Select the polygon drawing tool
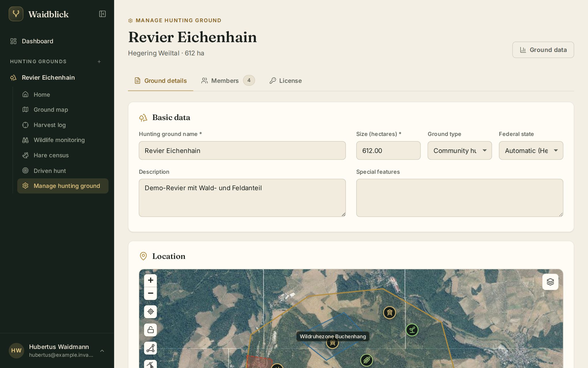The width and height of the screenshot is (588, 368). point(150,348)
